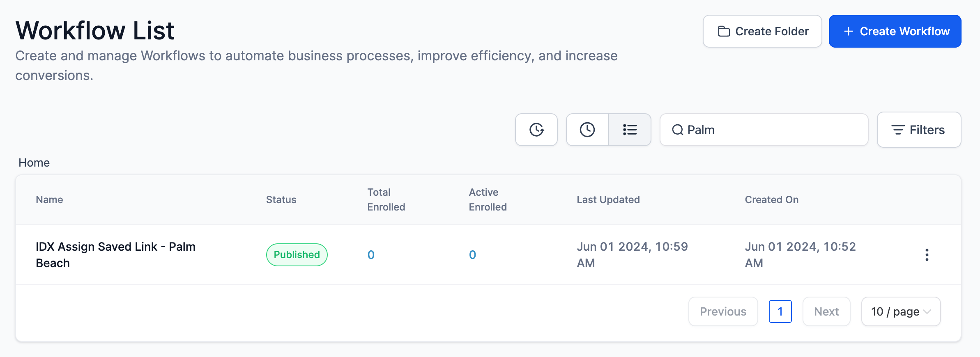Click the Total Enrolled count of 0
This screenshot has width=980, height=357.
[x=371, y=255]
